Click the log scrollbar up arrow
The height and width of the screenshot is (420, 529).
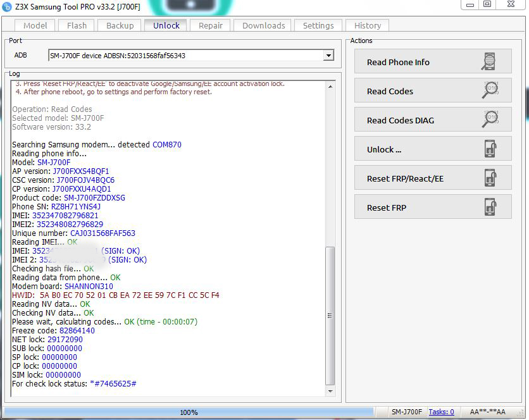(x=330, y=87)
